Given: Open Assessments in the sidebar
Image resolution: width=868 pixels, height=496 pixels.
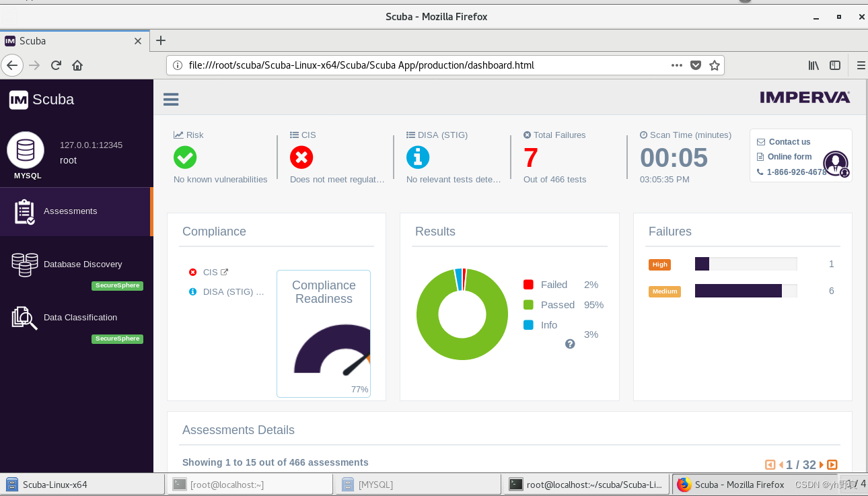Looking at the screenshot, I should coord(75,211).
